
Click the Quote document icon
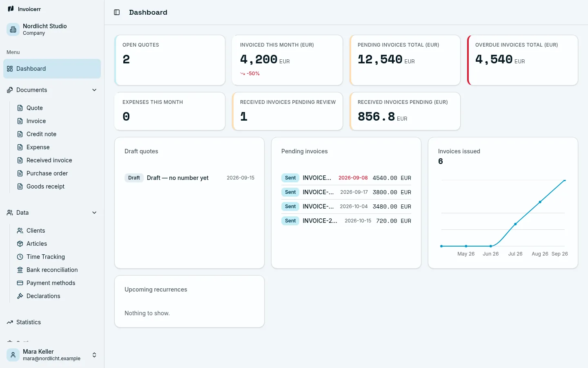(x=20, y=108)
